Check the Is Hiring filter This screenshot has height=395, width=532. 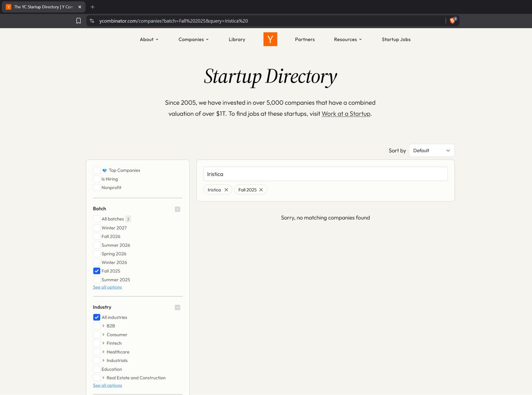click(x=97, y=179)
